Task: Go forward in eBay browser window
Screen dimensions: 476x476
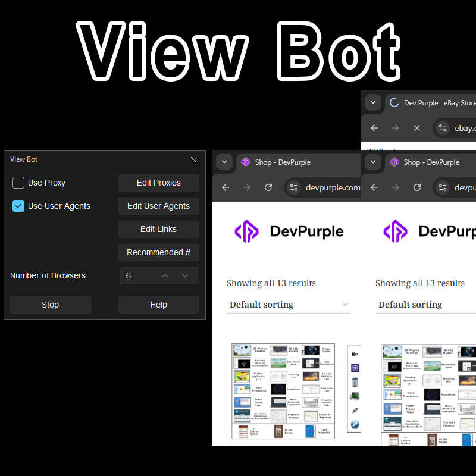Action: click(396, 128)
